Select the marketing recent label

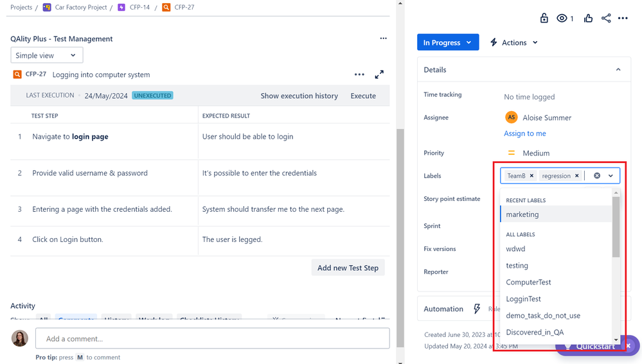coord(556,214)
